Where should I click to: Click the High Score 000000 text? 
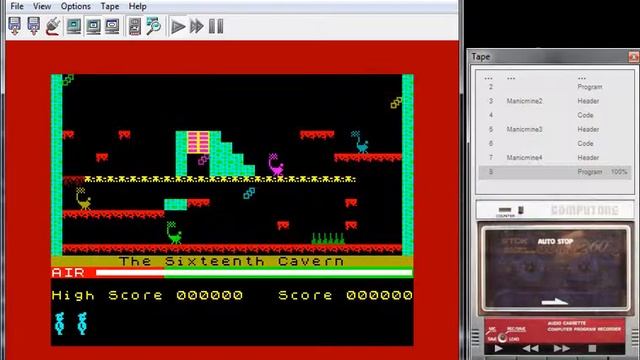(x=147, y=295)
